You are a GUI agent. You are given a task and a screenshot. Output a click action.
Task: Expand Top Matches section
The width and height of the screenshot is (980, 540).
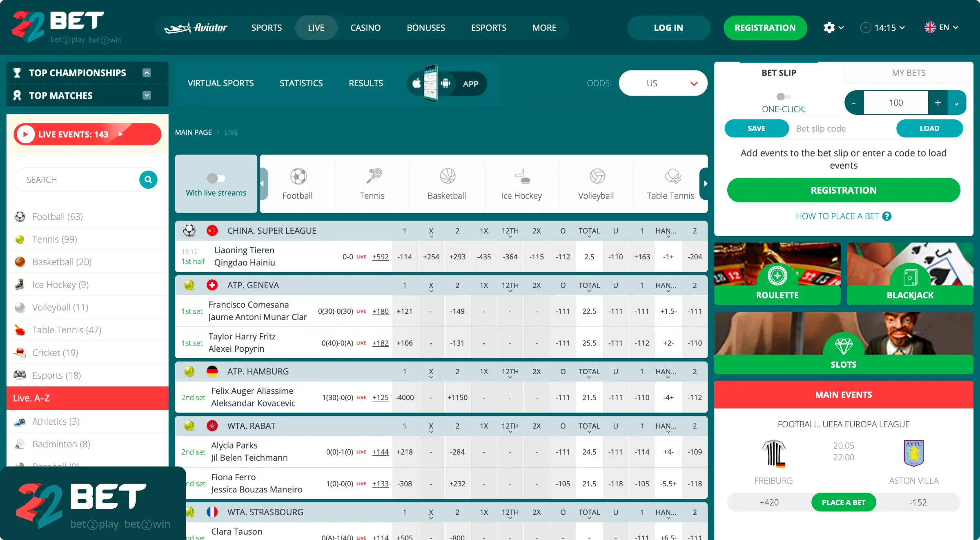coord(147,96)
